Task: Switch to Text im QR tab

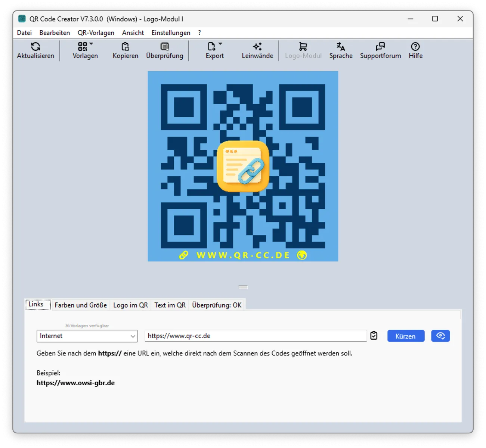Action: tap(170, 305)
